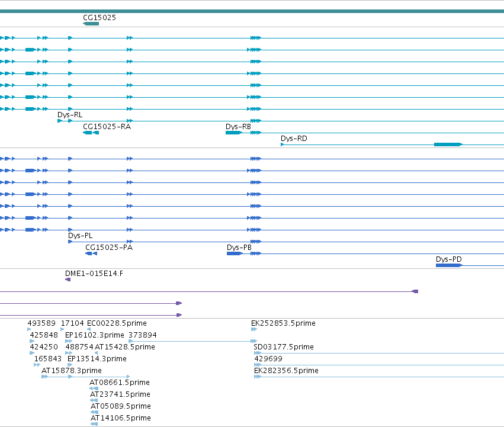The image size is (504, 427).
Task: Click the 488754 EST label
Action: [x=79, y=347]
